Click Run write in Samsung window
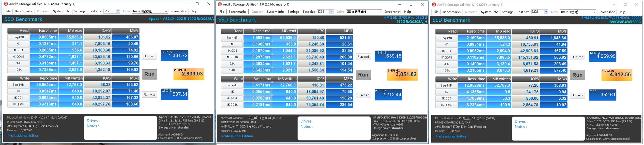Image resolution: width=644 pixels, height=145 pixels. [x=577, y=95]
